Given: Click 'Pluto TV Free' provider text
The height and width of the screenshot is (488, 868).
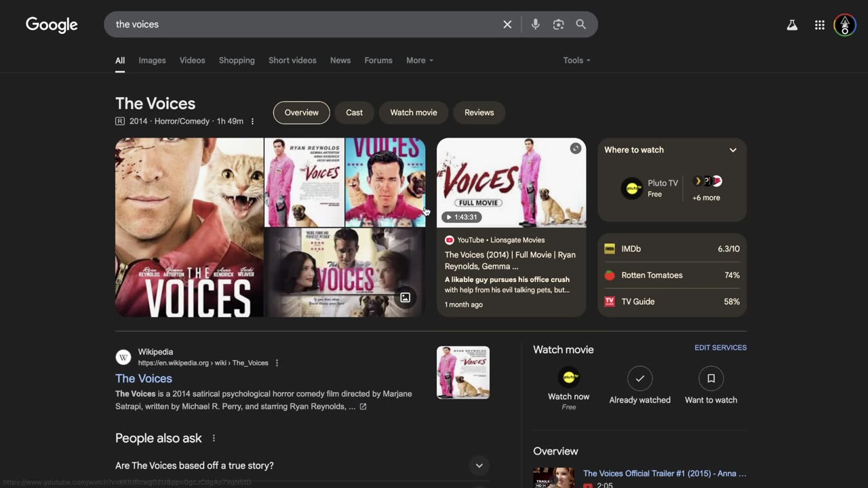Looking at the screenshot, I should (x=663, y=188).
